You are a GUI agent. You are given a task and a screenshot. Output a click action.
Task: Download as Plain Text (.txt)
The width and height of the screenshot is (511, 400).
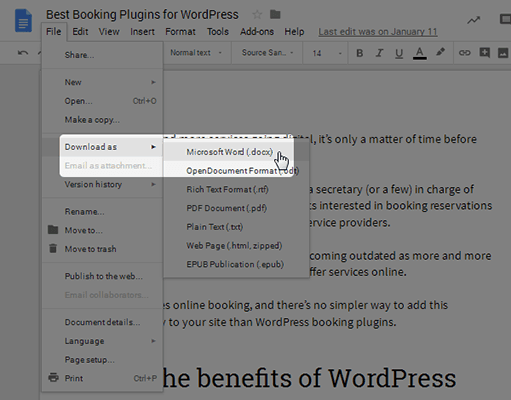pyautogui.click(x=236, y=227)
